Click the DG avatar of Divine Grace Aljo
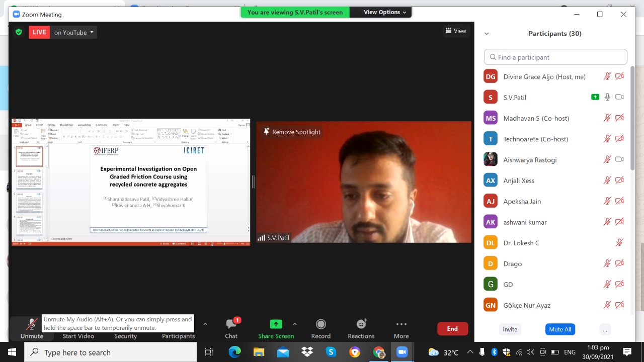The height and width of the screenshot is (362, 644). click(491, 76)
